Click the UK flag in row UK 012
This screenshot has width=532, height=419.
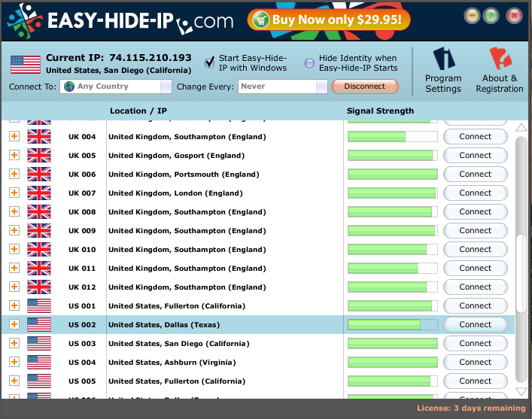tap(39, 287)
